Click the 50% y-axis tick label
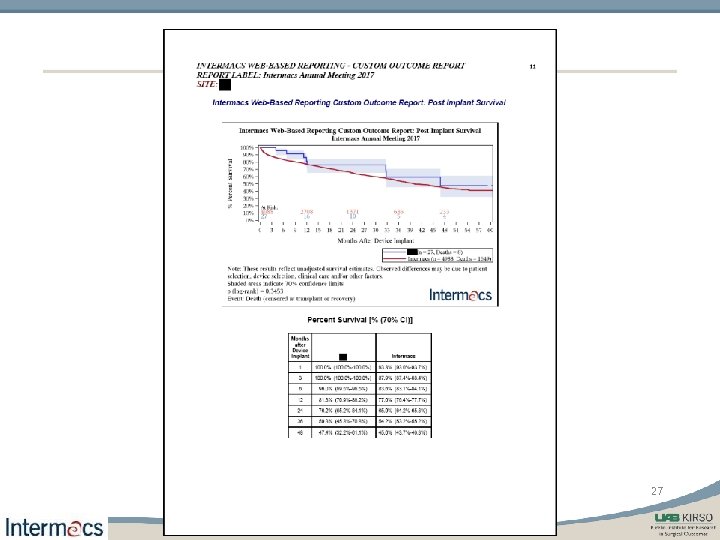 coord(248,184)
